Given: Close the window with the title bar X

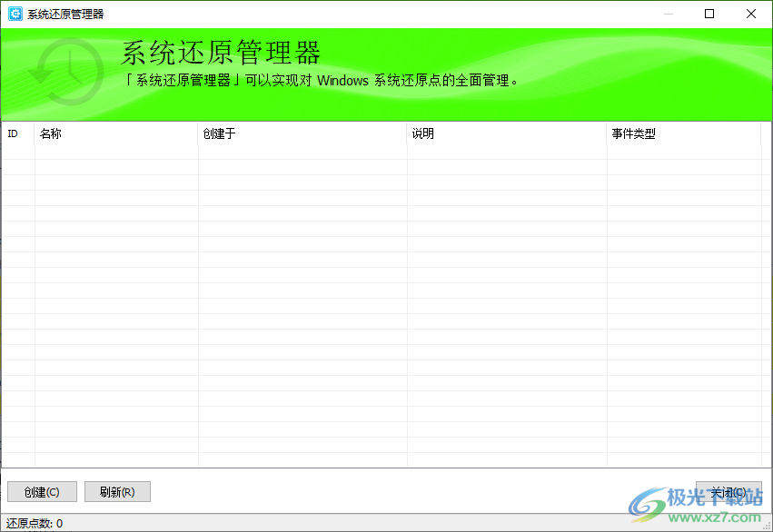Looking at the screenshot, I should 751,14.
